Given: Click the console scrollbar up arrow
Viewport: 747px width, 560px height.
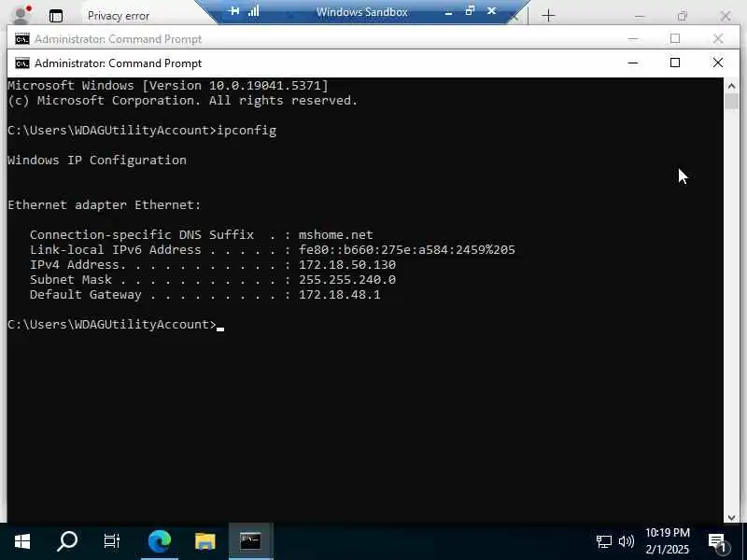Looking at the screenshot, I should click(x=731, y=86).
